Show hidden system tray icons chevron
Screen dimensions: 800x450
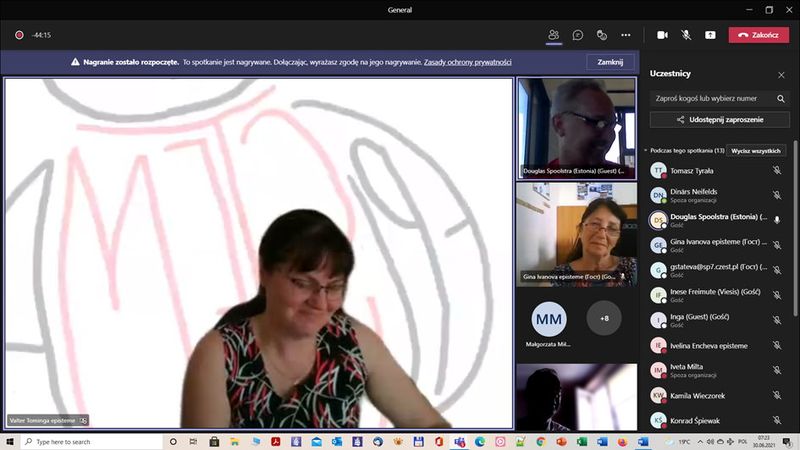pyautogui.click(x=700, y=441)
